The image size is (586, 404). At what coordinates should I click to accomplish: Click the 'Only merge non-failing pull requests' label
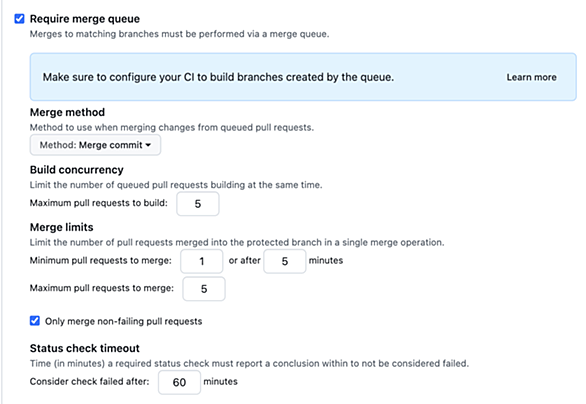click(123, 321)
